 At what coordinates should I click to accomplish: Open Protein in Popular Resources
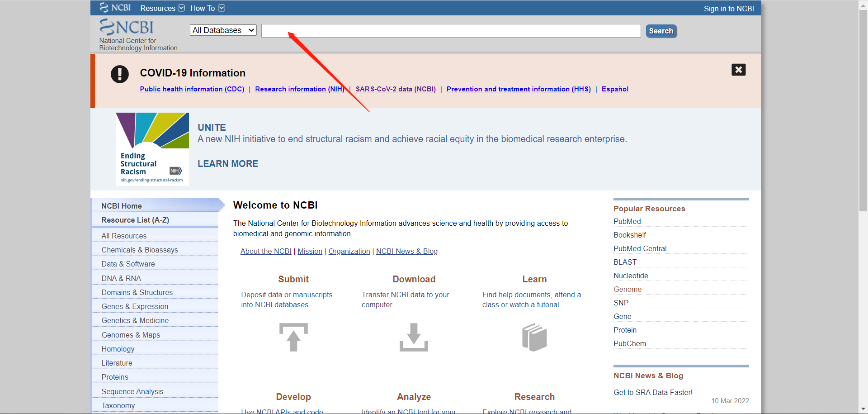625,330
